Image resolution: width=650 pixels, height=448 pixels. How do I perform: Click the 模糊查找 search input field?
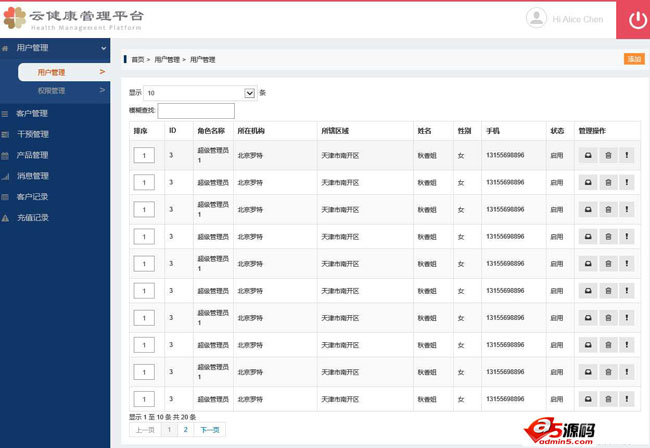[196, 111]
